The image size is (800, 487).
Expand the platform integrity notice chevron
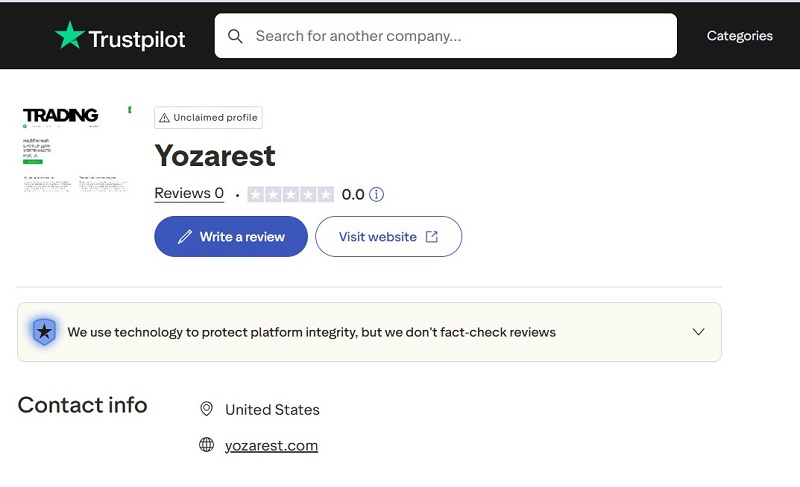pyautogui.click(x=699, y=332)
